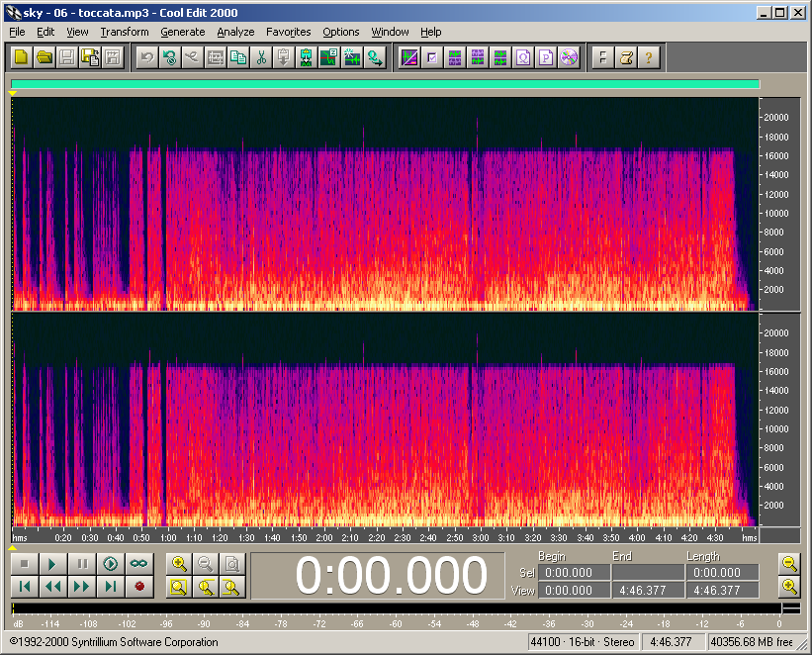Open the Analyze menu

[x=235, y=32]
